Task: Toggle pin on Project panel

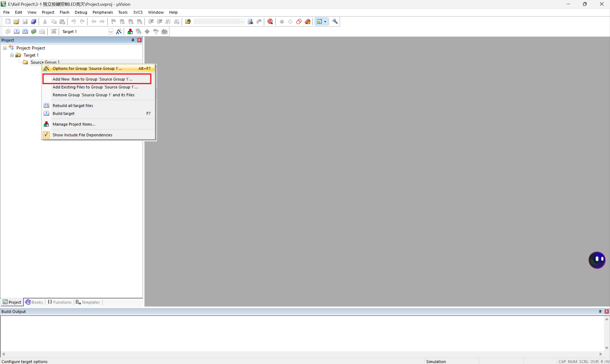Action: point(133,40)
